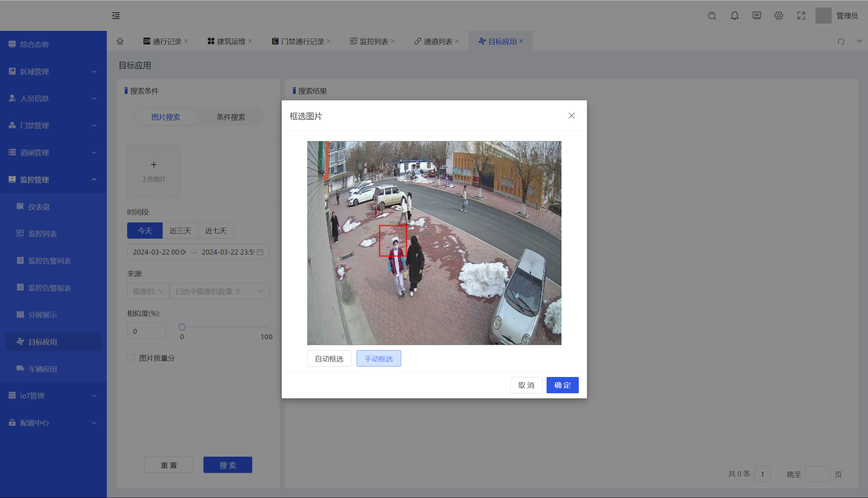Open the messages panel icon

pyautogui.click(x=757, y=15)
